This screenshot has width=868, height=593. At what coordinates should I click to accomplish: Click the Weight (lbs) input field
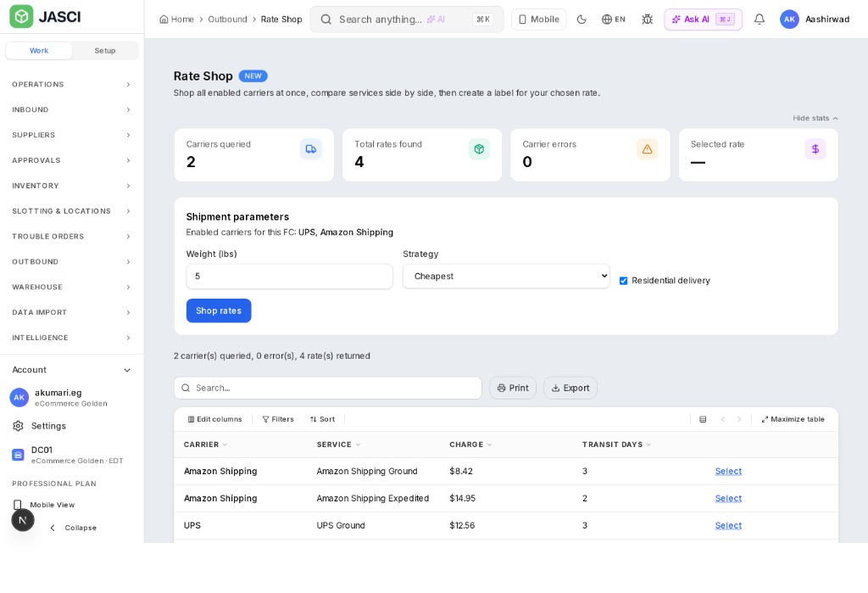click(290, 276)
